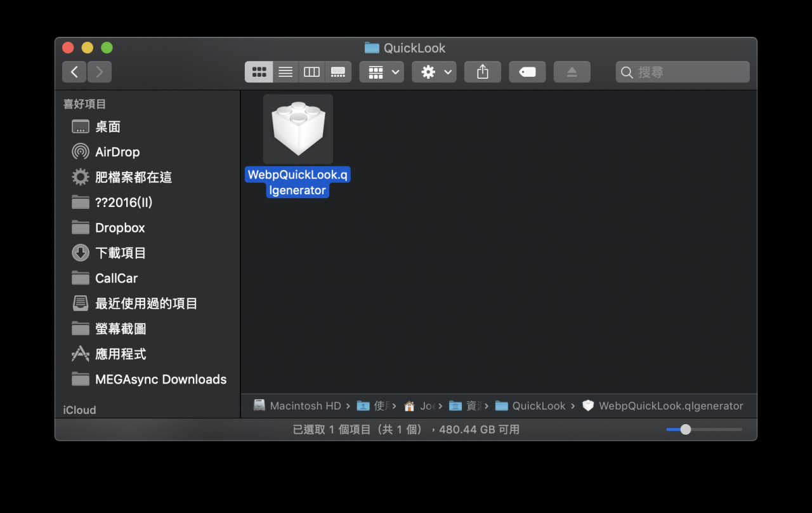This screenshot has height=513, width=812.
Task: Click QuickLook in the path bar
Action: (x=530, y=406)
